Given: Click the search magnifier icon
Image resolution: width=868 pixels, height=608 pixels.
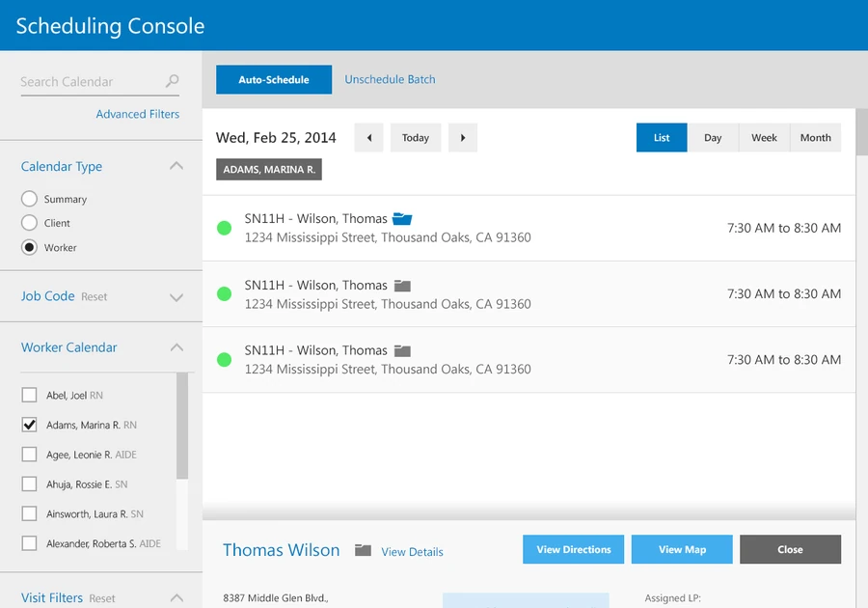Looking at the screenshot, I should pos(173,81).
